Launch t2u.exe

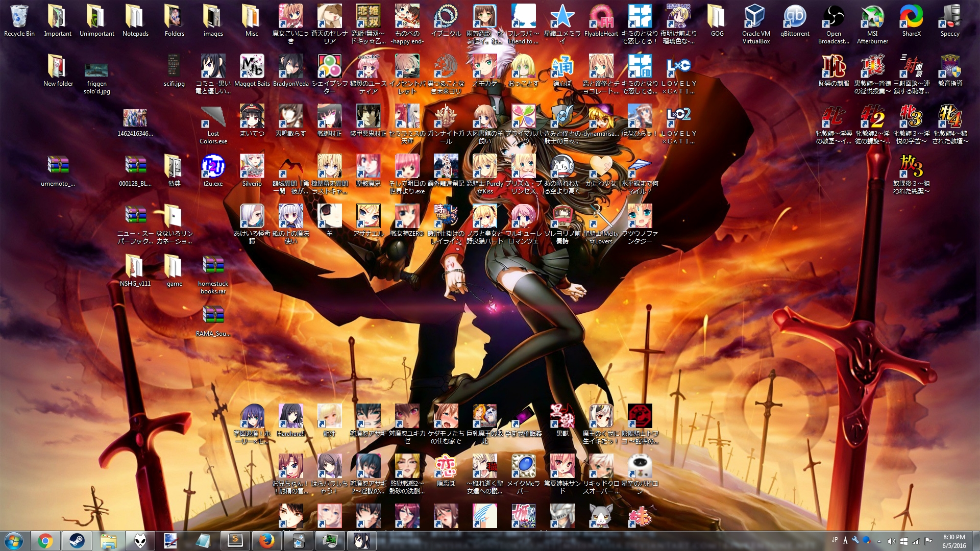pos(213,170)
